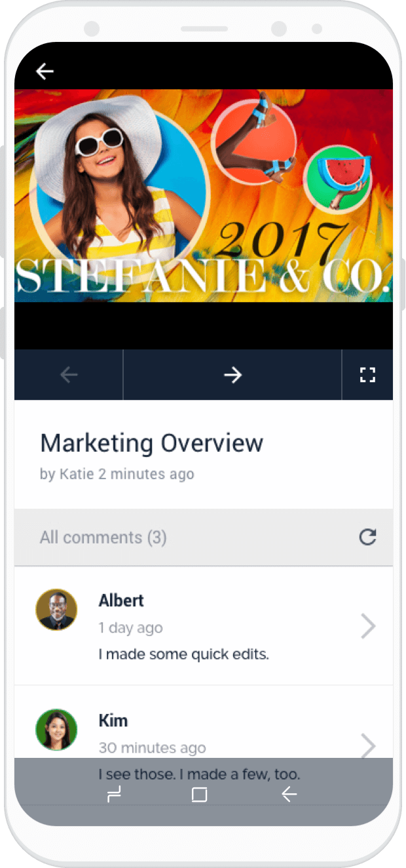406x868 pixels.
Task: Open the All comments (3) section
Action: 103,537
